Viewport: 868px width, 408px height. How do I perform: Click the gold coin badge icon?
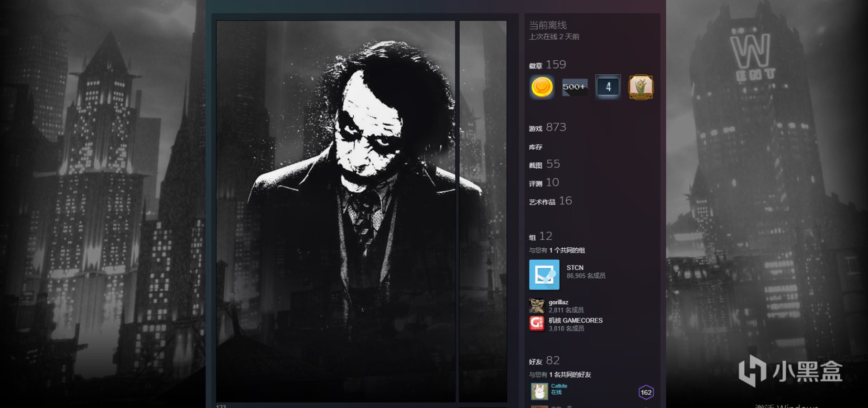pyautogui.click(x=542, y=87)
